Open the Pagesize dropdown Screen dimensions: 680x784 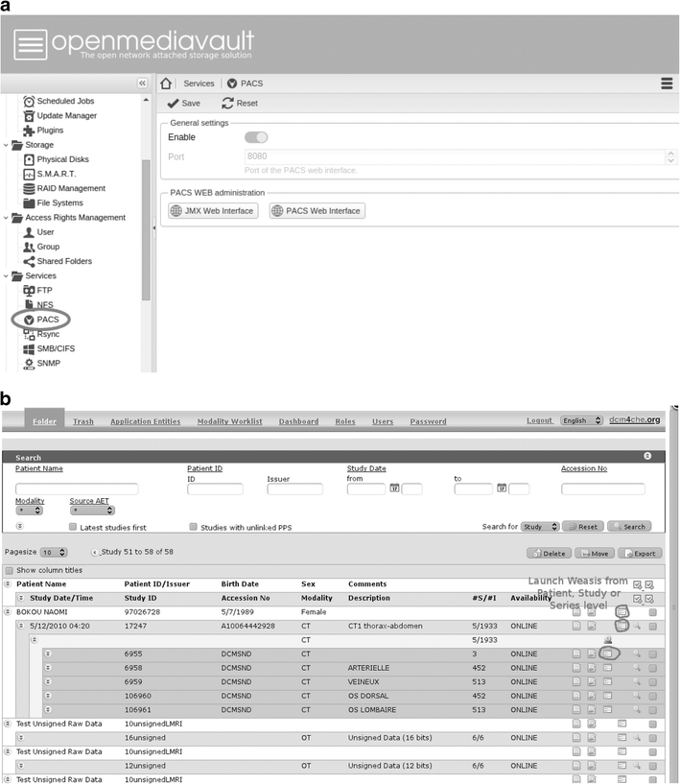54,552
